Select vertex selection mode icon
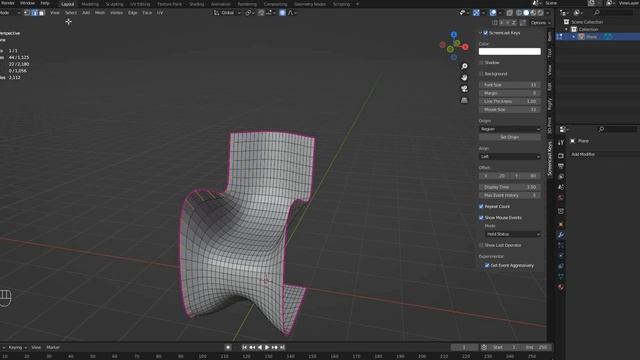Screen dimensions: 640x360 27,13
